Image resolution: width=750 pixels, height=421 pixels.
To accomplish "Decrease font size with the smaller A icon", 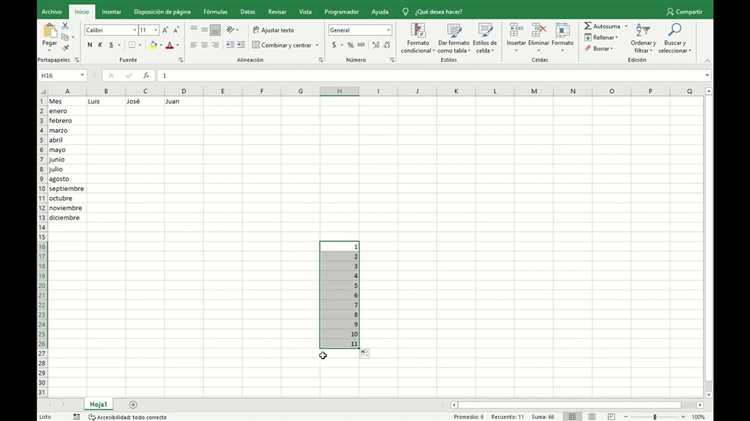I will [176, 30].
